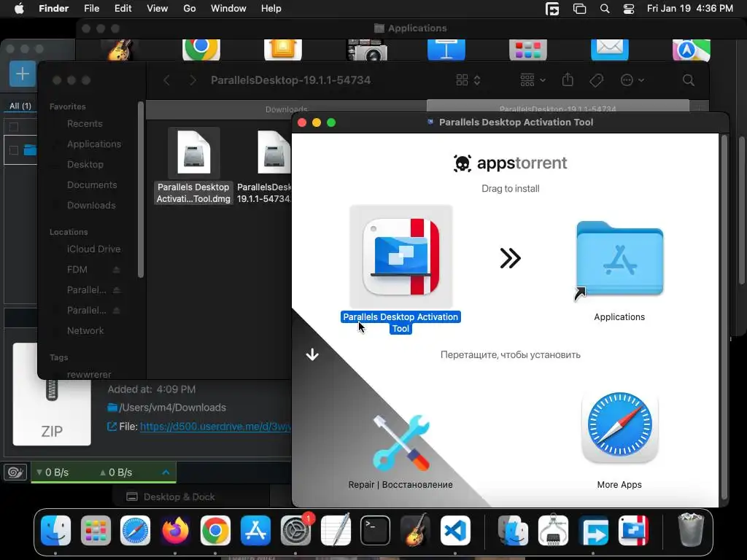This screenshot has height=560, width=747.
Task: Open Visual Studio Code from the Dock
Action: [455, 531]
